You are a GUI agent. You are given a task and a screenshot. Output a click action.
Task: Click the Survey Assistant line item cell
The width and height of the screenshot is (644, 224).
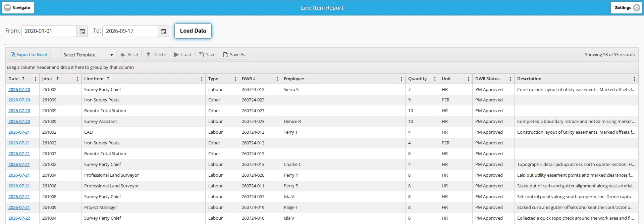pyautogui.click(x=143, y=122)
